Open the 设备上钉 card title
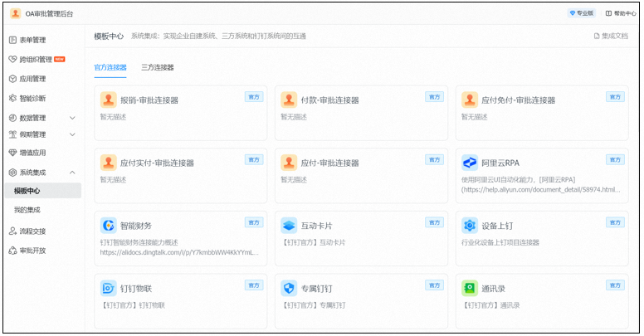This screenshot has height=336, width=644. pos(497,226)
